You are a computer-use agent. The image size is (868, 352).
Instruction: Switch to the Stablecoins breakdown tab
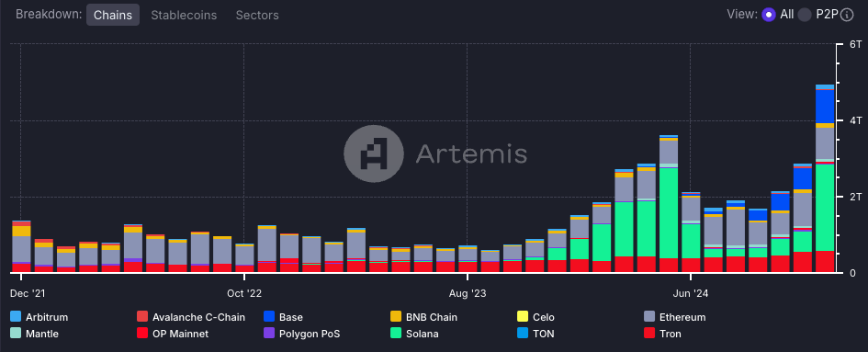click(x=184, y=15)
